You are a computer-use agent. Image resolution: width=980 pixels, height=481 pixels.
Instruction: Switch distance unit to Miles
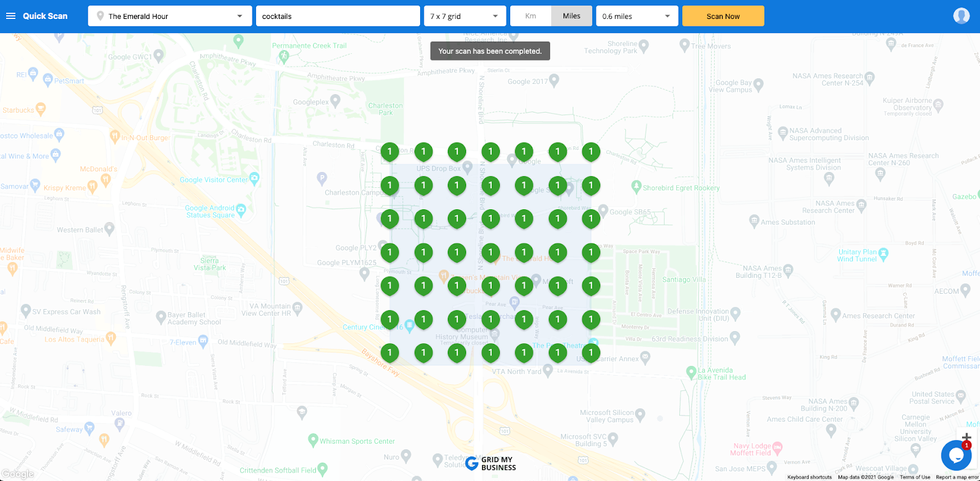[x=571, y=16]
